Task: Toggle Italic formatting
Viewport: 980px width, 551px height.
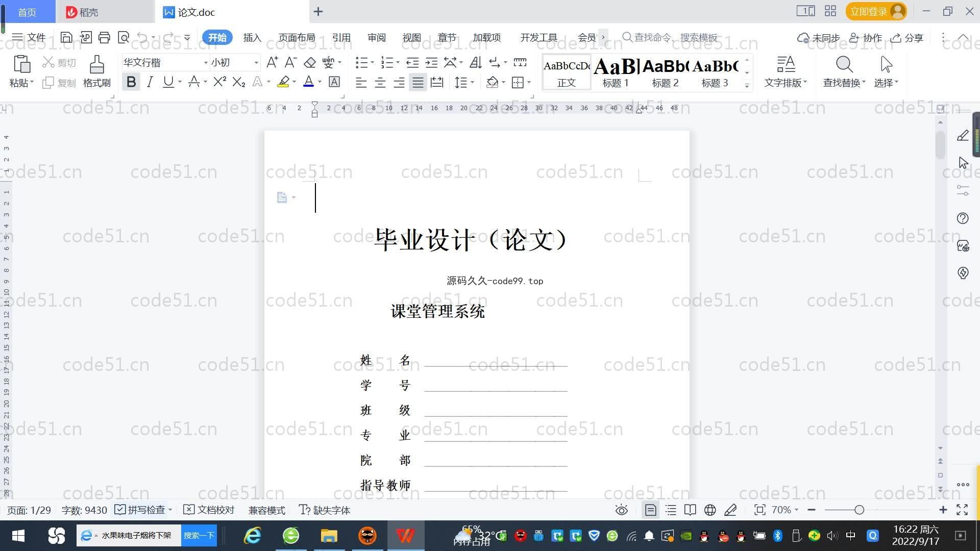Action: (150, 82)
